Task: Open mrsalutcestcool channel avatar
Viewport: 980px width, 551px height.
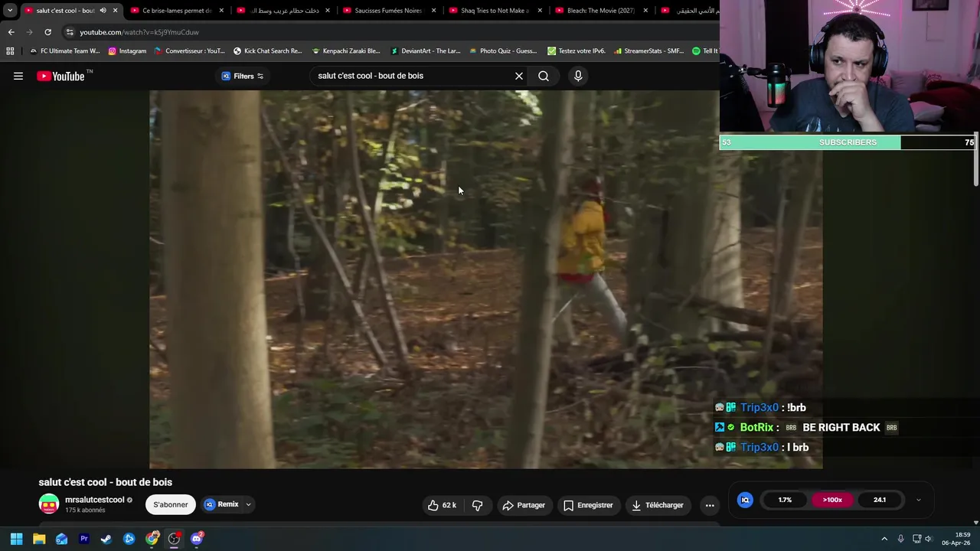Action: (x=49, y=504)
